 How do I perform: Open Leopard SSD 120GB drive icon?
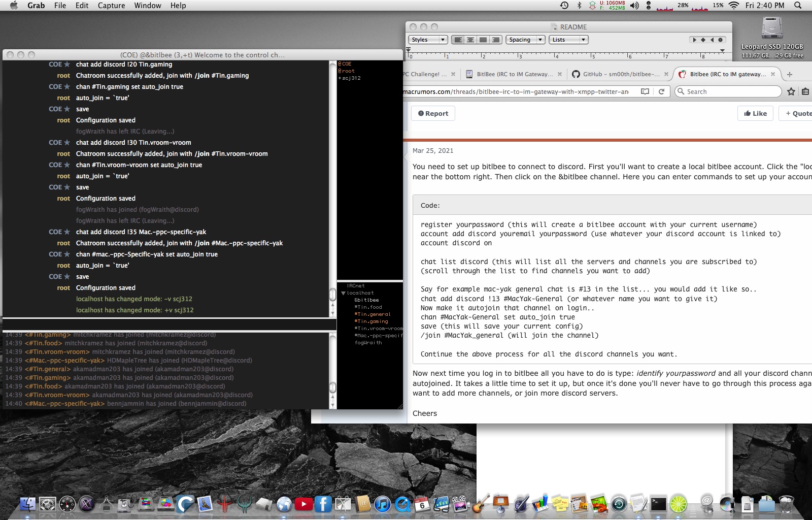[x=772, y=28]
